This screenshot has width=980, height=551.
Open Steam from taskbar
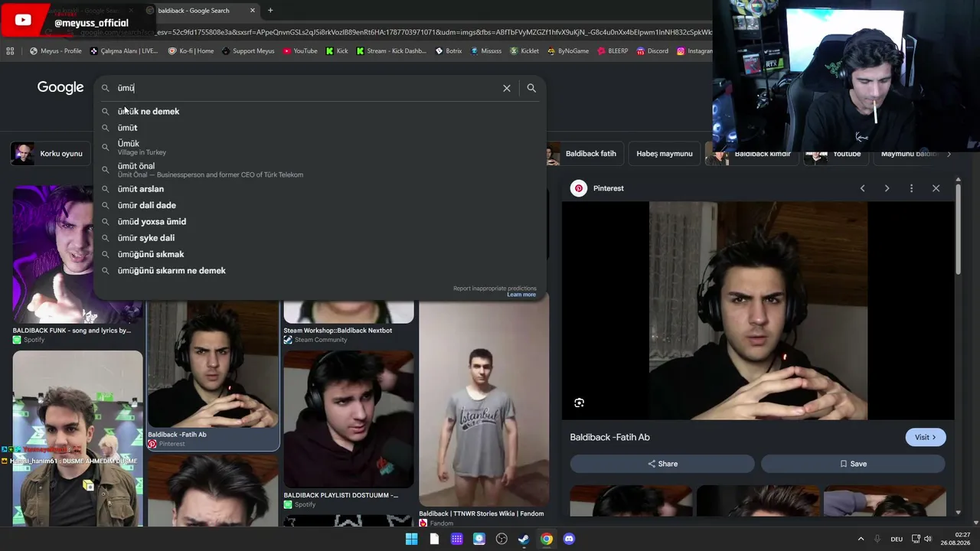click(x=524, y=539)
